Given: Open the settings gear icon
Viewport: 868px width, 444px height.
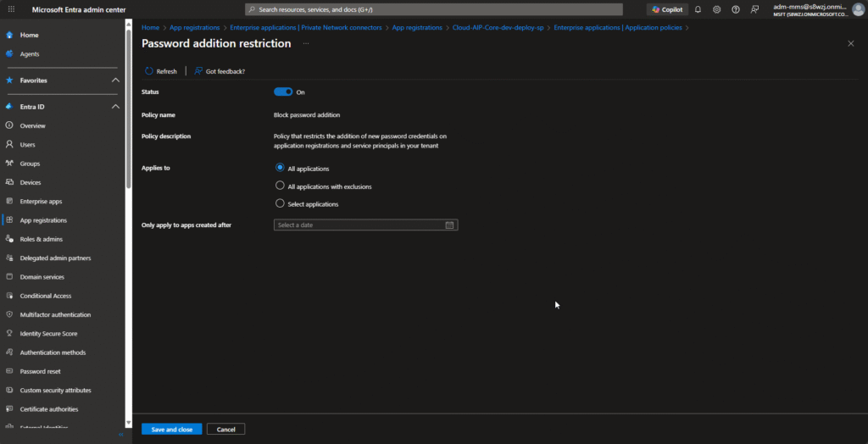Looking at the screenshot, I should [716, 9].
